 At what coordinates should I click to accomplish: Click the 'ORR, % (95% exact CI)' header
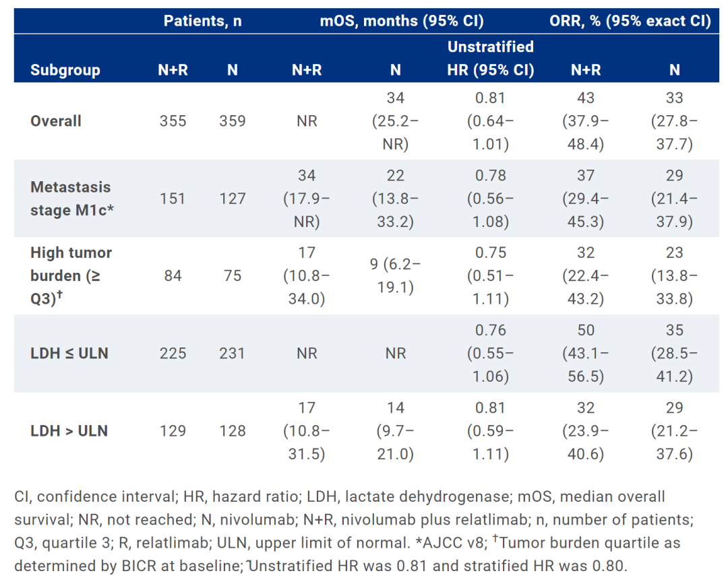coord(630,21)
